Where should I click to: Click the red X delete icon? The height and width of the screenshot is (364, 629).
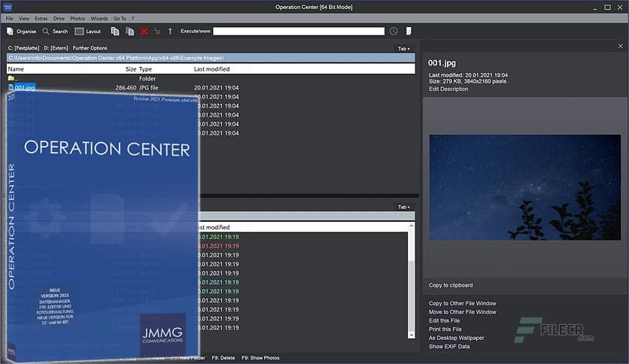tap(144, 32)
